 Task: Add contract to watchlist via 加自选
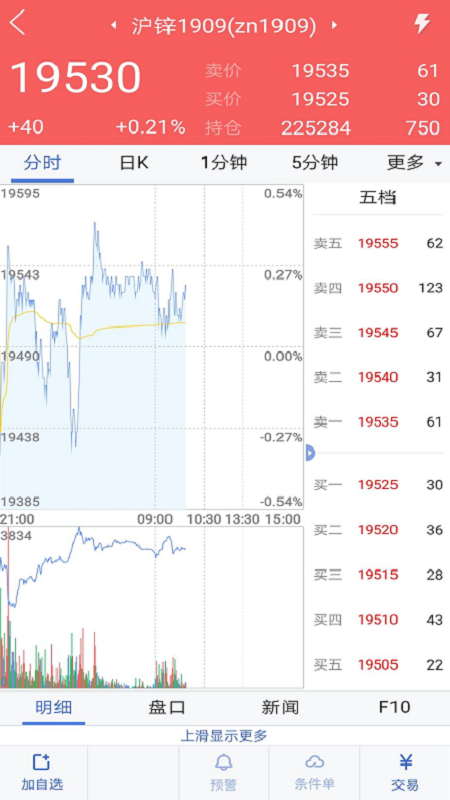click(42, 772)
